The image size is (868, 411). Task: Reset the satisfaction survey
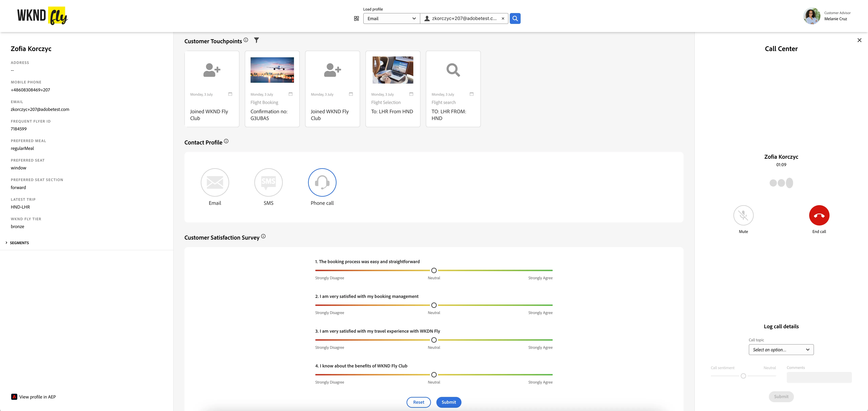(419, 402)
